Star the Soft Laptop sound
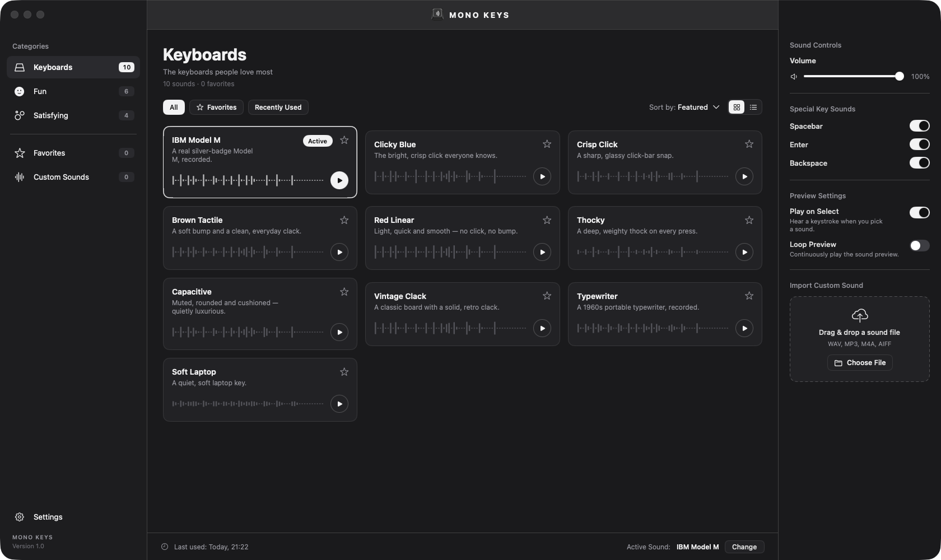This screenshot has width=941, height=560. (344, 372)
